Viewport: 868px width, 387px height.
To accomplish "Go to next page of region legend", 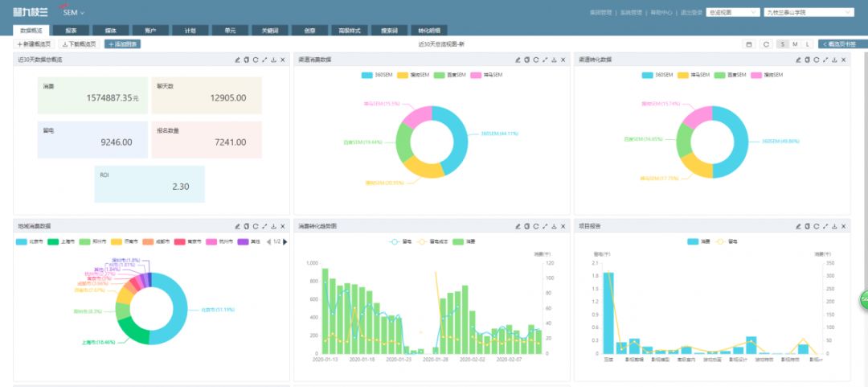I will tap(285, 241).
